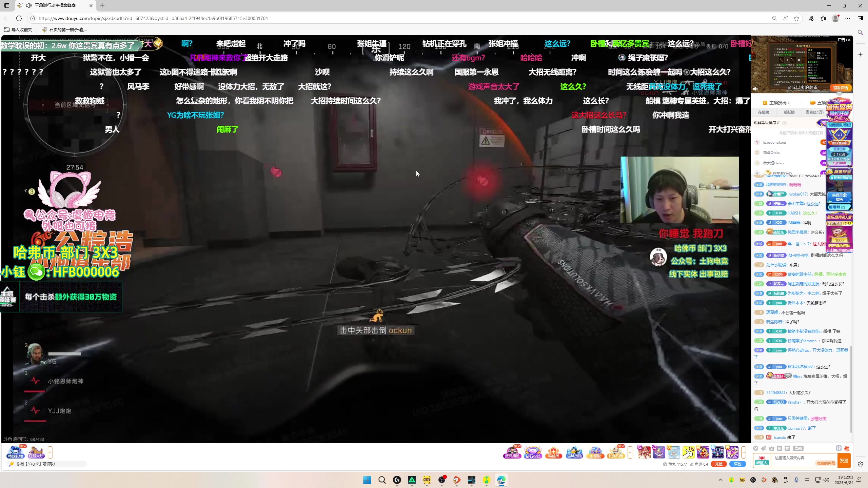The width and height of the screenshot is (868, 488).
Task: Click the crown danmaku style icon
Action: click(772, 448)
